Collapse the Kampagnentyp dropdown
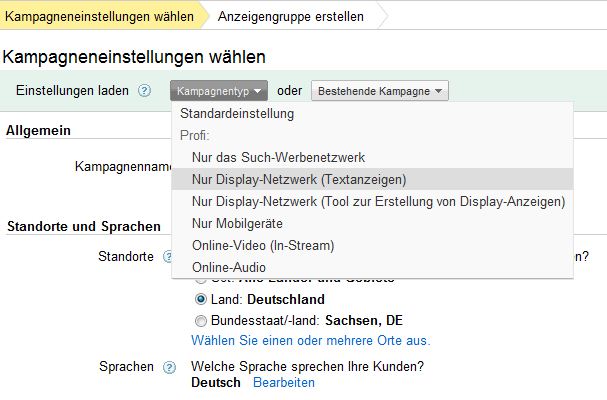Image resolution: width=607 pixels, height=400 pixels. click(219, 91)
